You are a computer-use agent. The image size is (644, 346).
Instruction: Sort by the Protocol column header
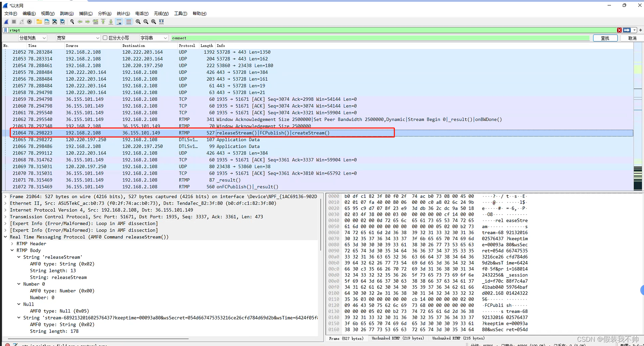tap(187, 46)
